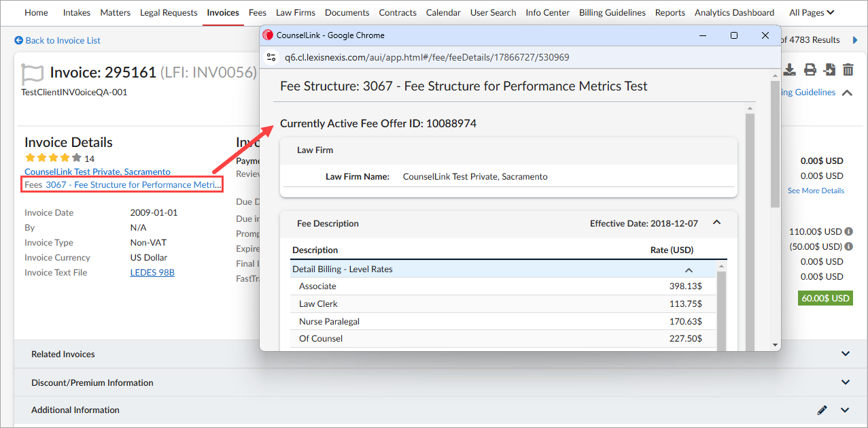Open the Intakes menu
Screen dimensions: 868x428
click(x=77, y=12)
